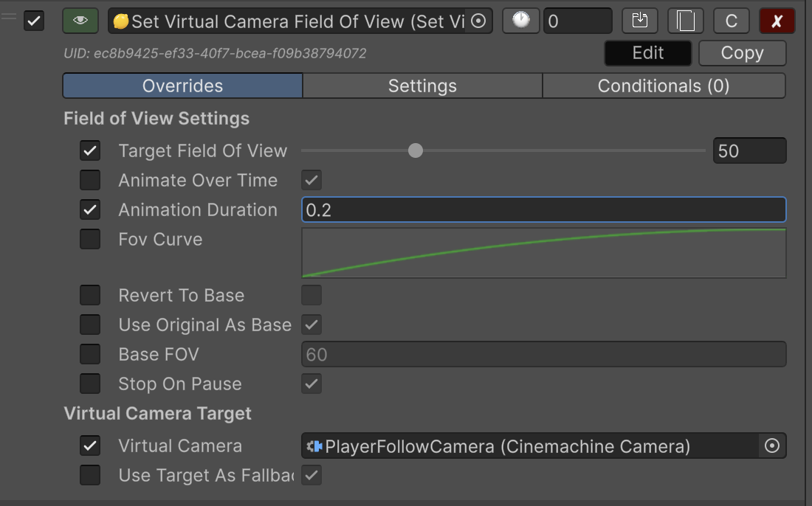Uncheck the Target Field Of View override
This screenshot has width=812, height=506.
coord(90,151)
